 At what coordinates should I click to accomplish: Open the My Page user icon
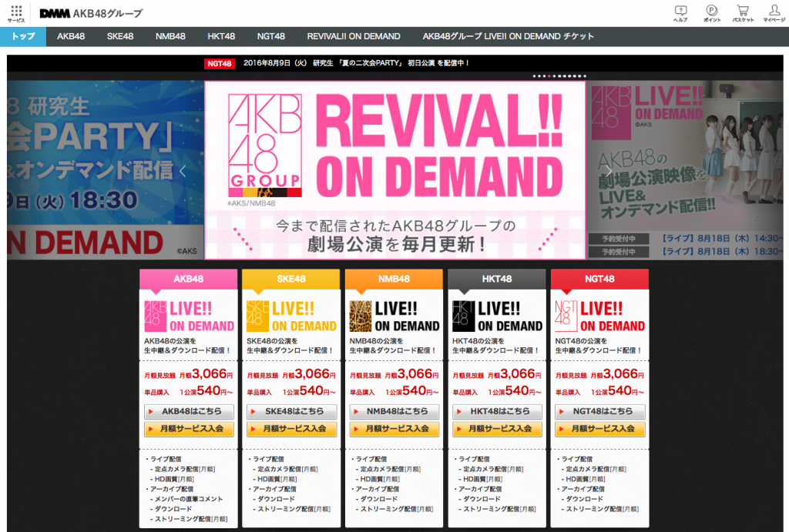tap(774, 13)
